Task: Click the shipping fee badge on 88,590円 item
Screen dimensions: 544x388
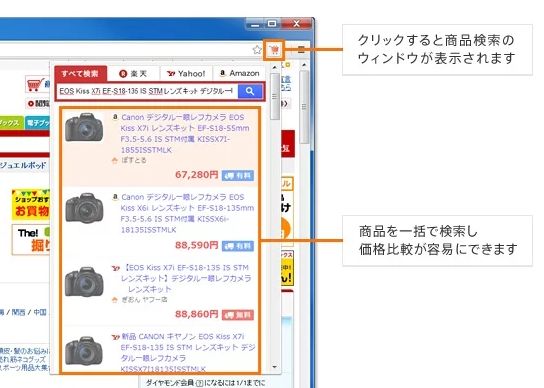Action: tap(238, 246)
